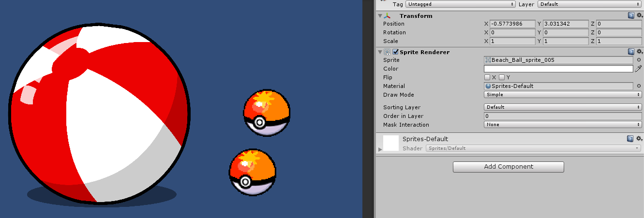This screenshot has height=218, width=644.
Task: Collapse the Transform component foldout arrow
Action: click(x=380, y=15)
